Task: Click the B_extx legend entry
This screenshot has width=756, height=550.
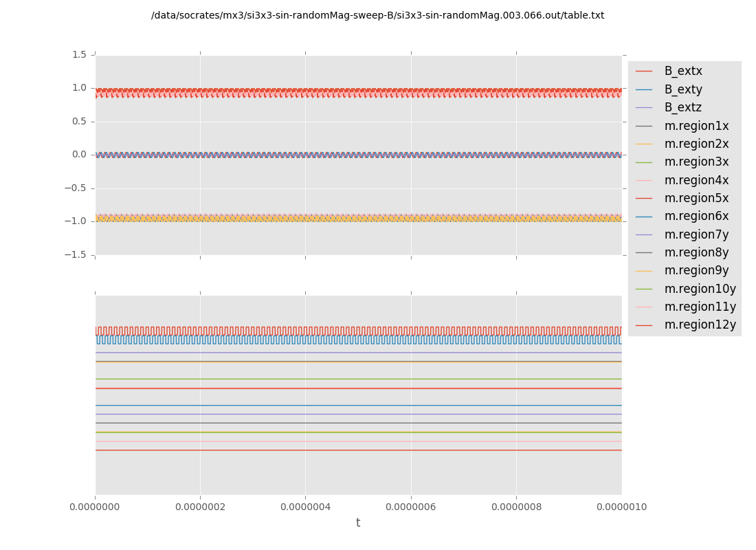Action: [x=683, y=71]
